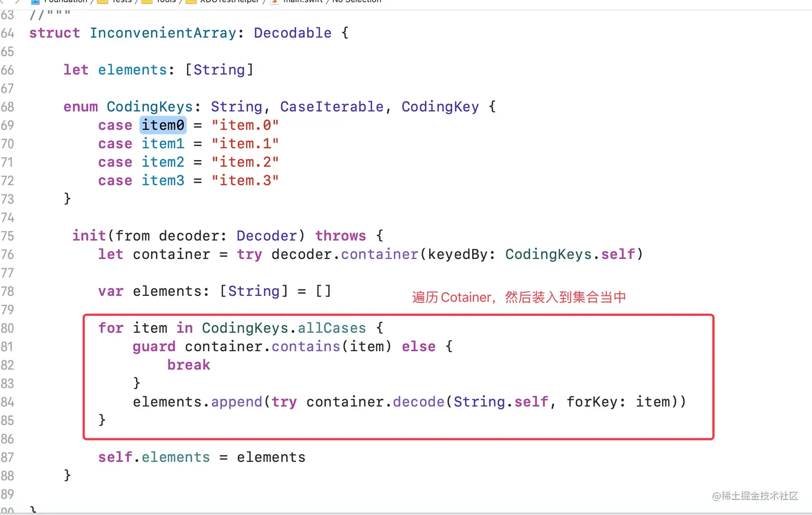Select the "item.3" string literal
This screenshot has width=812, height=515.
(245, 180)
